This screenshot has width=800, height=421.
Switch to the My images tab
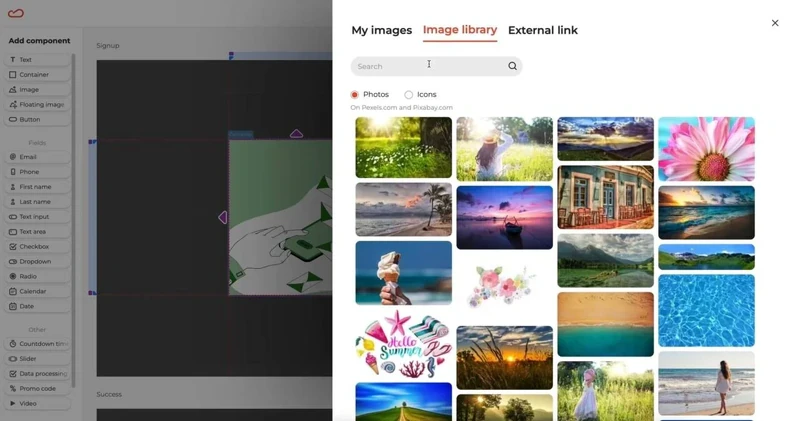point(382,30)
